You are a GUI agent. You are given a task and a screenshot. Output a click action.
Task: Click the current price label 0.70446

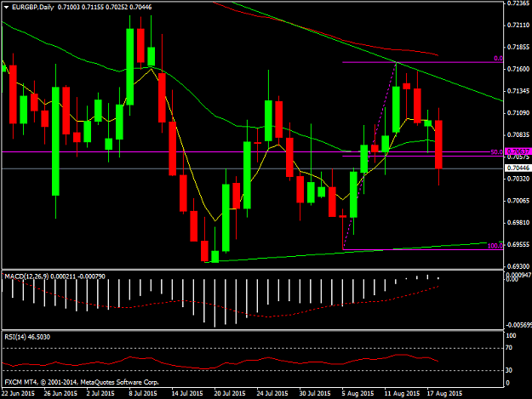(x=518, y=168)
